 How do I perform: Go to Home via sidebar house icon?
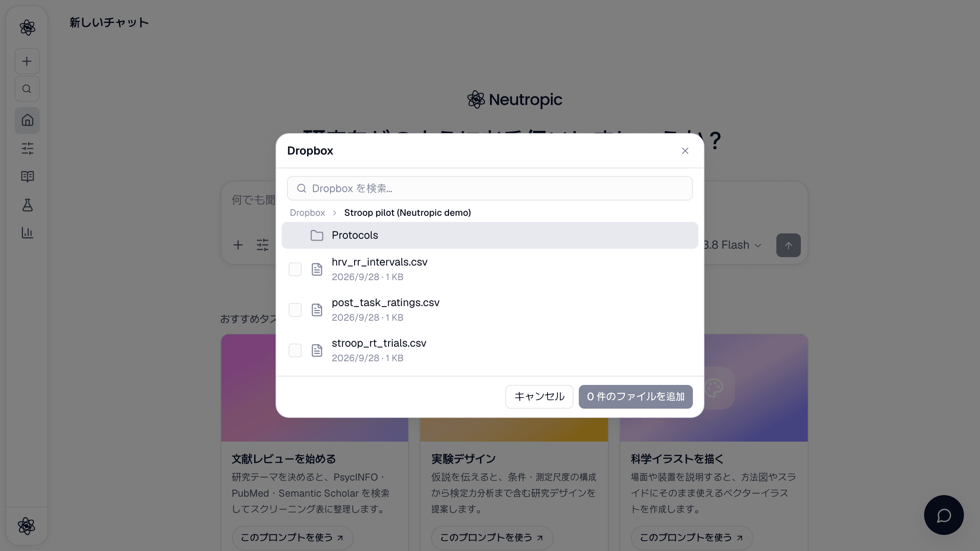27,120
